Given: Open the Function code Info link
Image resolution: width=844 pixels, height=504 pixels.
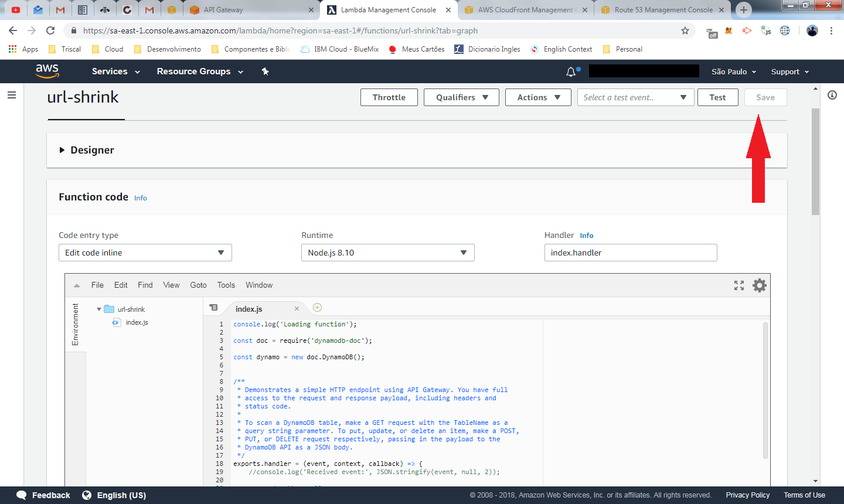Looking at the screenshot, I should pyautogui.click(x=141, y=198).
